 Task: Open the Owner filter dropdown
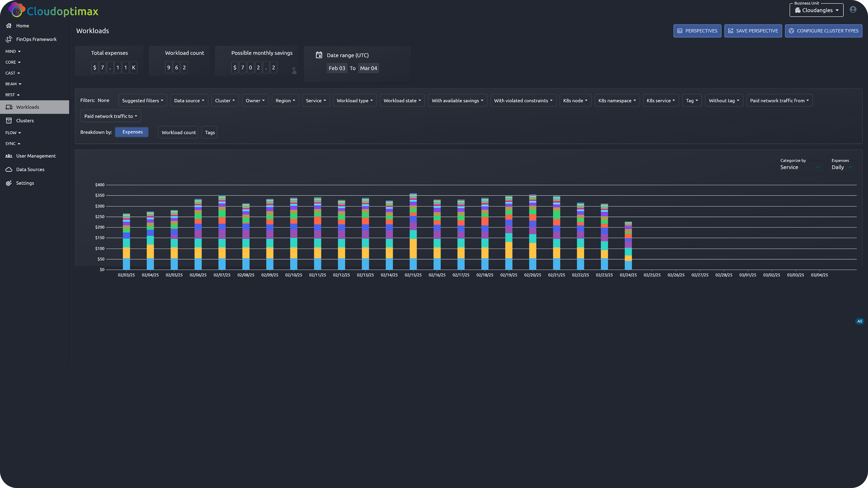pyautogui.click(x=255, y=101)
